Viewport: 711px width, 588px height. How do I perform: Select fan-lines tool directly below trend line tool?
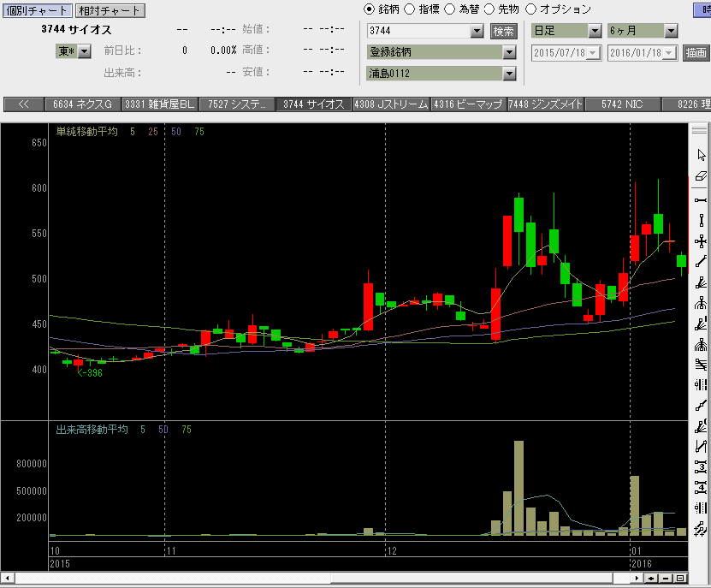[x=701, y=282]
